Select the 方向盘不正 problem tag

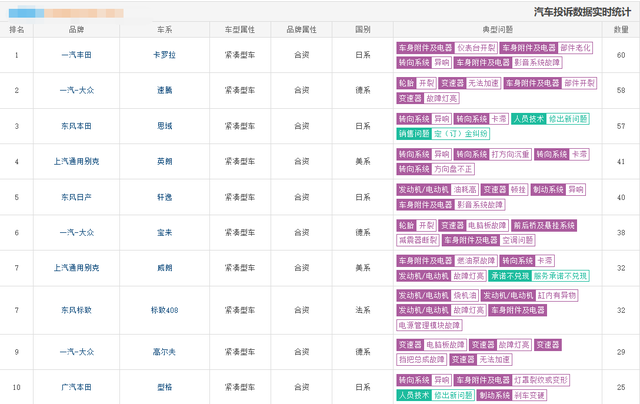point(453,169)
